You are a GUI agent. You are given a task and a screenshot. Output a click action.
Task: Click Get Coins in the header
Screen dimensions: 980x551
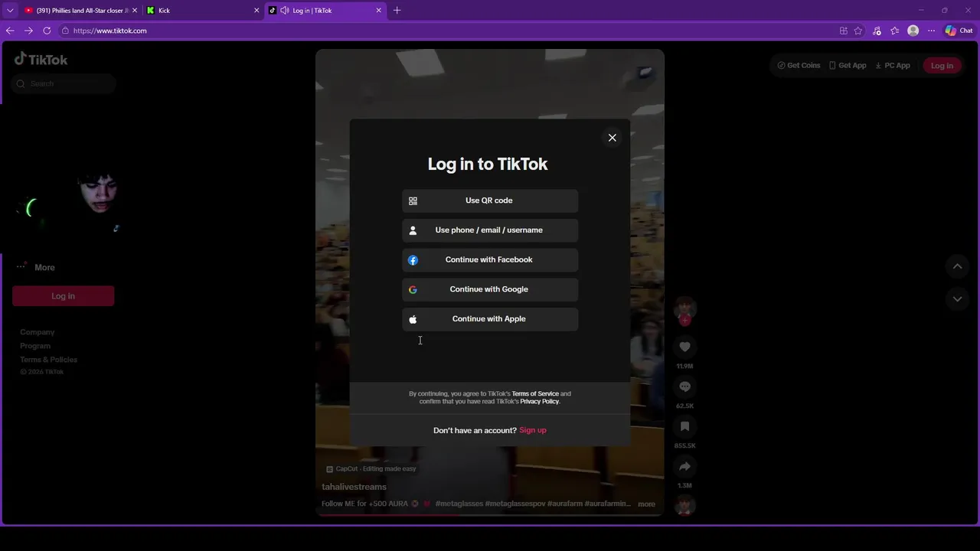point(799,65)
